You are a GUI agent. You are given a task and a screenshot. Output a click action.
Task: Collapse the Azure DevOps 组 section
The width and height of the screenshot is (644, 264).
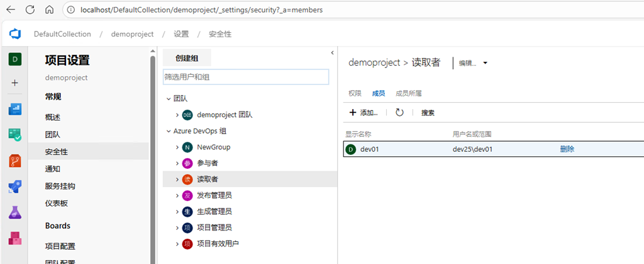(169, 131)
